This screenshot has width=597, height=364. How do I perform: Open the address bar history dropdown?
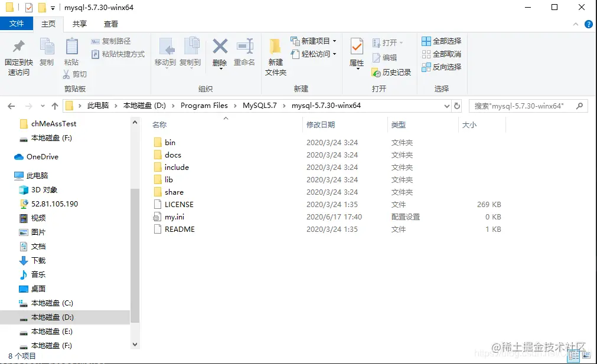[x=446, y=105]
